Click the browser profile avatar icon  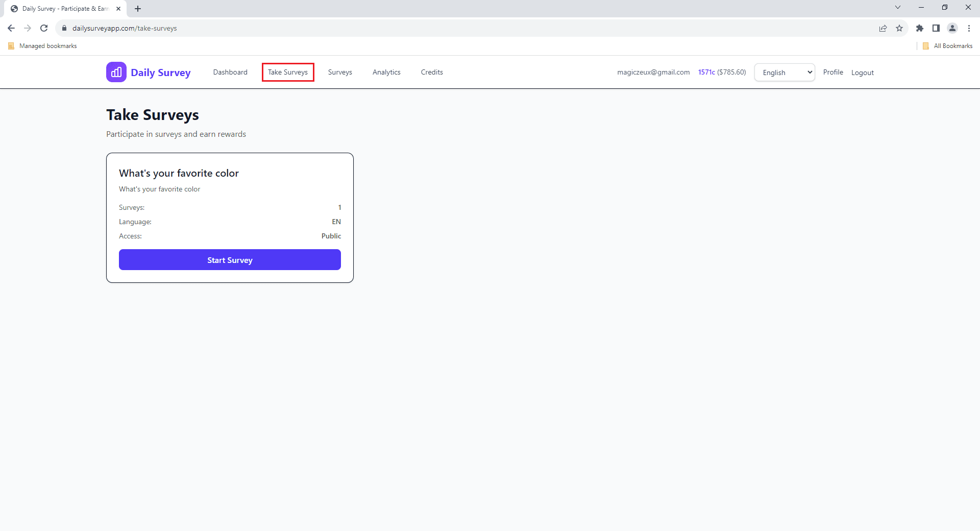point(953,29)
